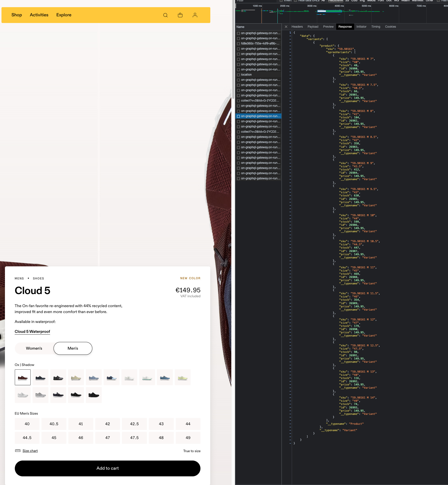Click the Add to cart button

click(x=108, y=468)
